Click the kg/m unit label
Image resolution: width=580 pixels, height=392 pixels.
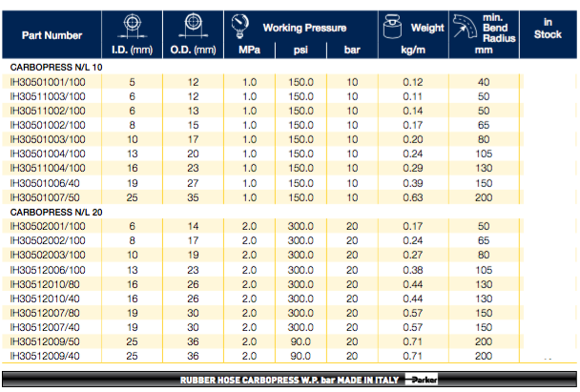coord(413,50)
